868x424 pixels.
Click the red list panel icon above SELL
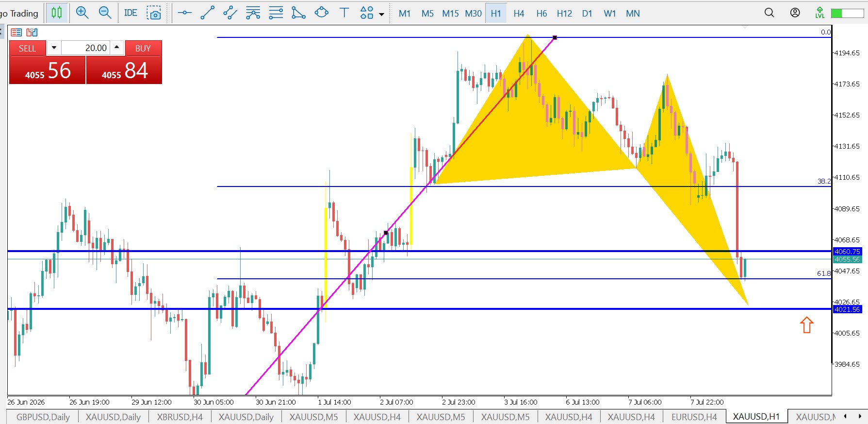click(16, 33)
